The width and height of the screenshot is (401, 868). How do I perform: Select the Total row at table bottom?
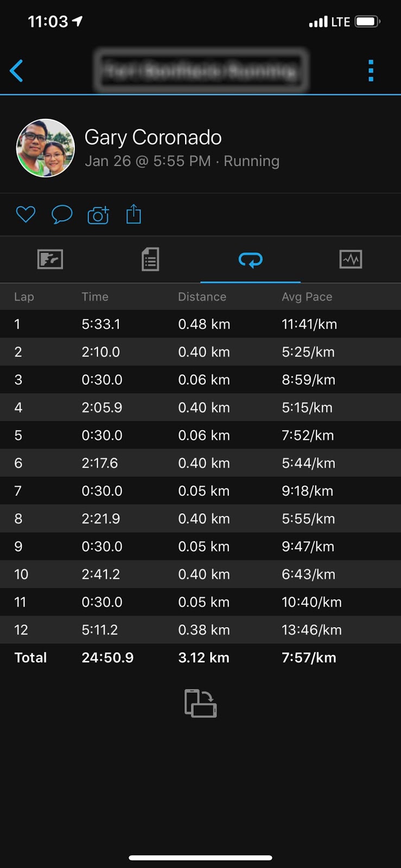pyautogui.click(x=200, y=657)
